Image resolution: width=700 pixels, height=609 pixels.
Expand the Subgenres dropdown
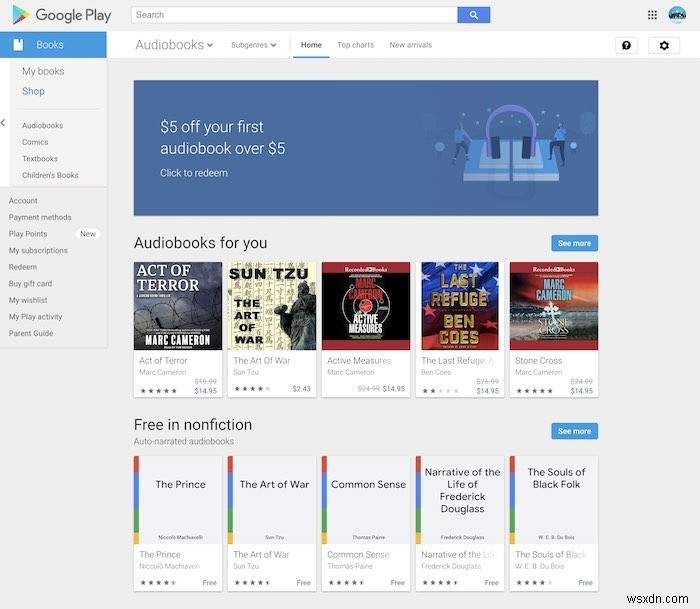click(x=254, y=45)
